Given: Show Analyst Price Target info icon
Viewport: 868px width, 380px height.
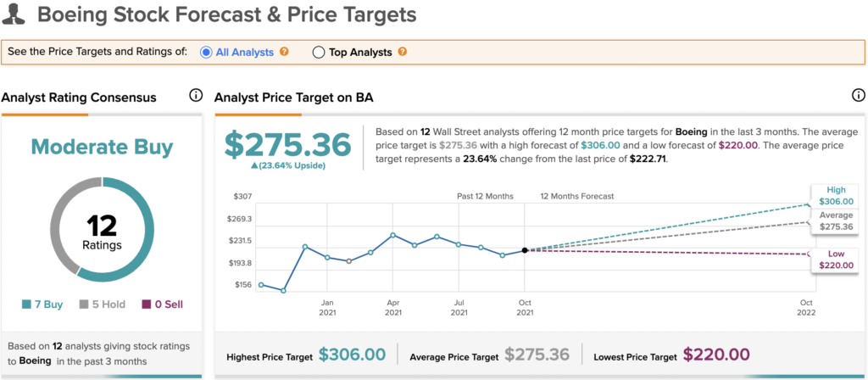Looking at the screenshot, I should 857,96.
